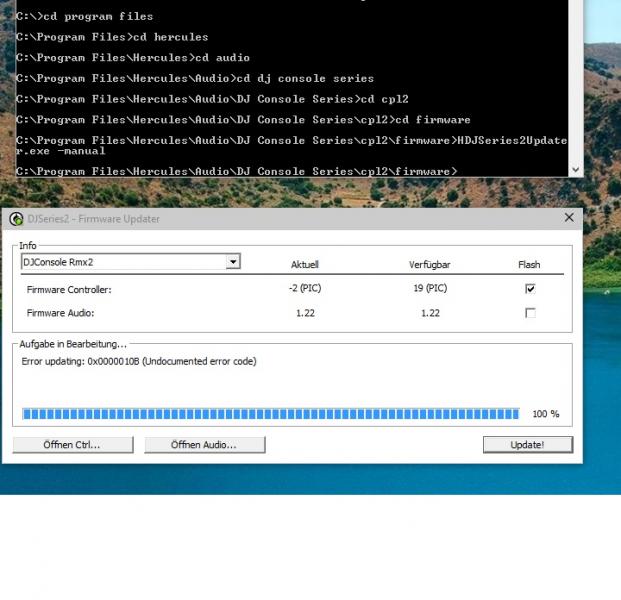Click the 'Verfügbar' column header

pyautogui.click(x=429, y=265)
